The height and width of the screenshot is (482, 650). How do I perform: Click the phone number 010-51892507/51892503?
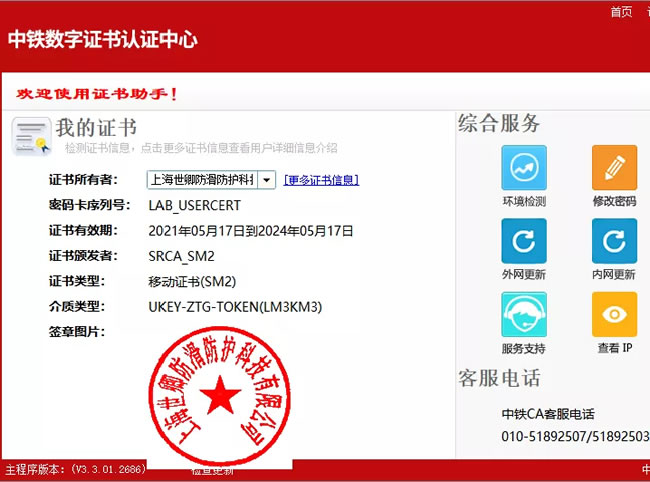(x=575, y=436)
